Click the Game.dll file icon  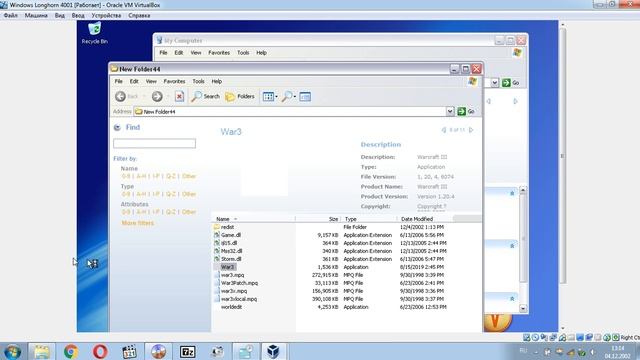pyautogui.click(x=217, y=235)
